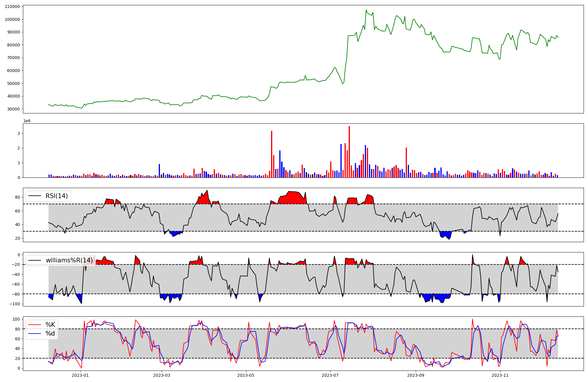Click the 2023-11 date axis label
The height and width of the screenshot is (382, 588).
pyautogui.click(x=500, y=375)
